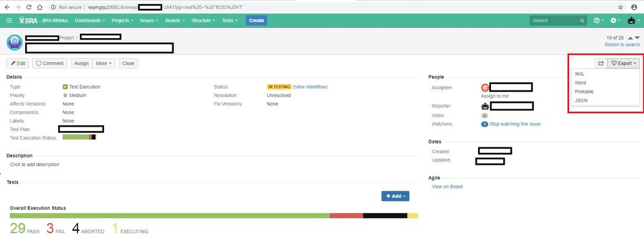This screenshot has height=241, width=644.
Task: Open the Tests dropdown menu
Action: click(x=230, y=20)
